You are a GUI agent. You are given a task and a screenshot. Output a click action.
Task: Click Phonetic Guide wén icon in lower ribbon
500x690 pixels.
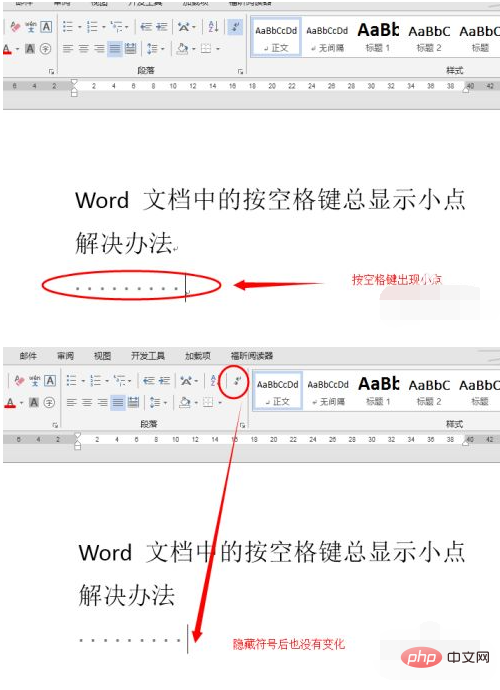pos(34,380)
